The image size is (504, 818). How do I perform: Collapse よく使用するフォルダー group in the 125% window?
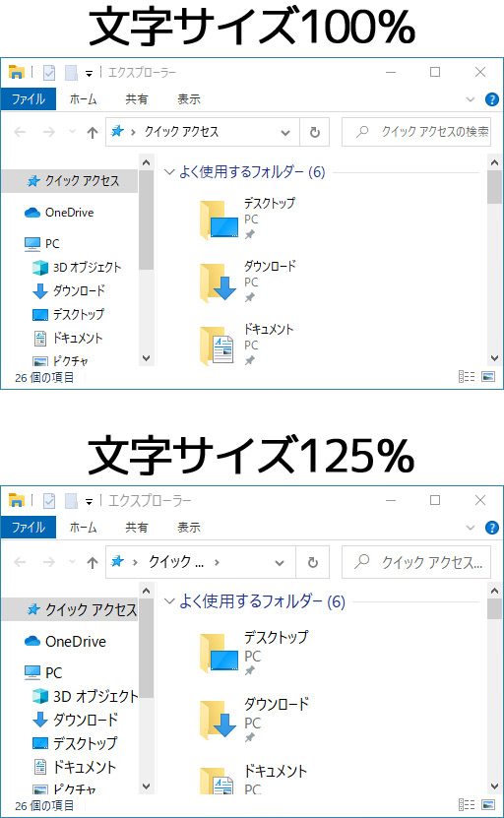169,601
